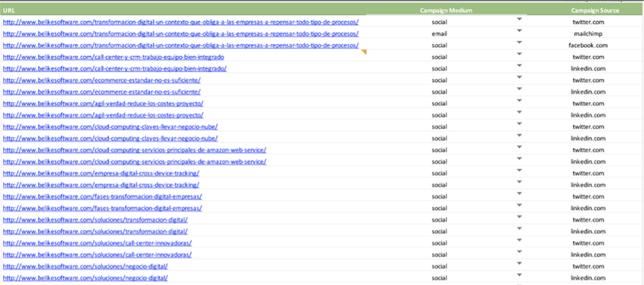This screenshot has width=644, height=285.
Task: Open medium dropdown for soluciones/transformacion-digital linkedin.com row
Action: pyautogui.click(x=519, y=228)
